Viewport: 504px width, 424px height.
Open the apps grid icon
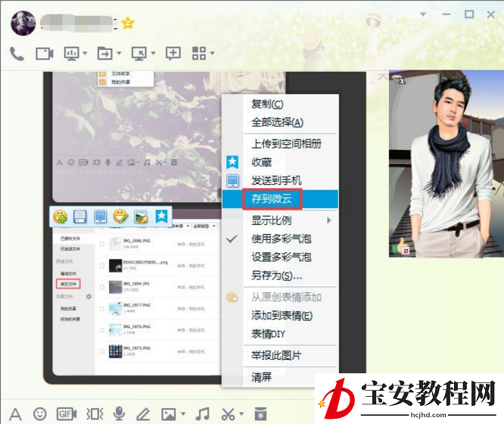pos(199,53)
